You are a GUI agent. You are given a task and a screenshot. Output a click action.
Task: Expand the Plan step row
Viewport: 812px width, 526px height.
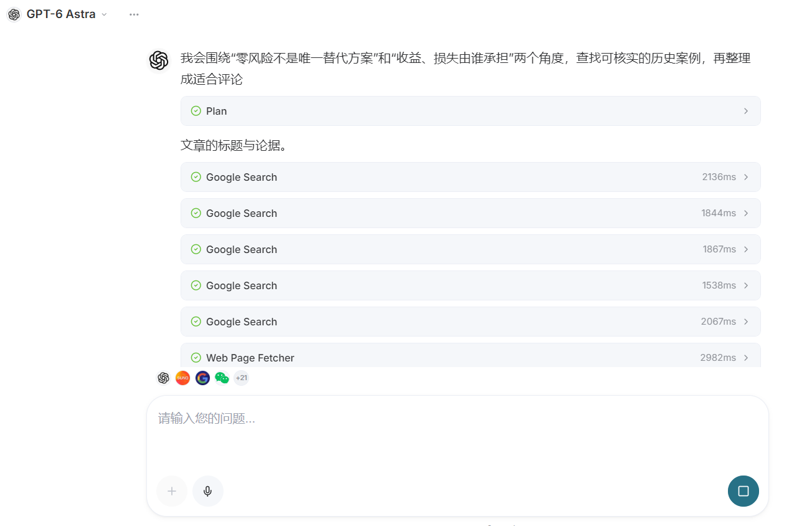[x=470, y=111]
